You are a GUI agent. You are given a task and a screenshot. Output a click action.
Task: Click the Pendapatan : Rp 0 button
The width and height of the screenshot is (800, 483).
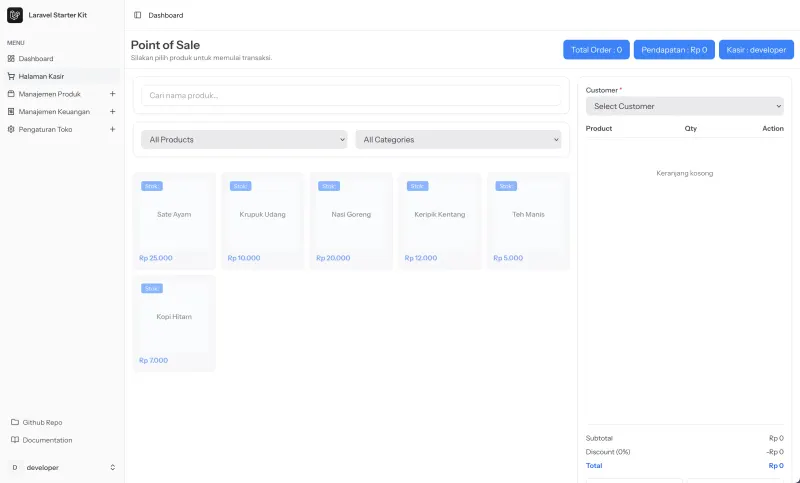point(674,50)
